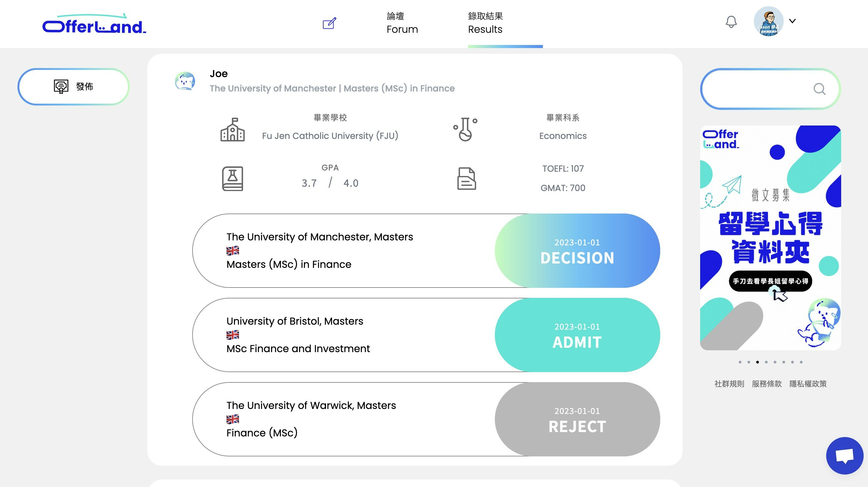This screenshot has height=487, width=868.
Task: Open the chat support bubble
Action: 844,456
